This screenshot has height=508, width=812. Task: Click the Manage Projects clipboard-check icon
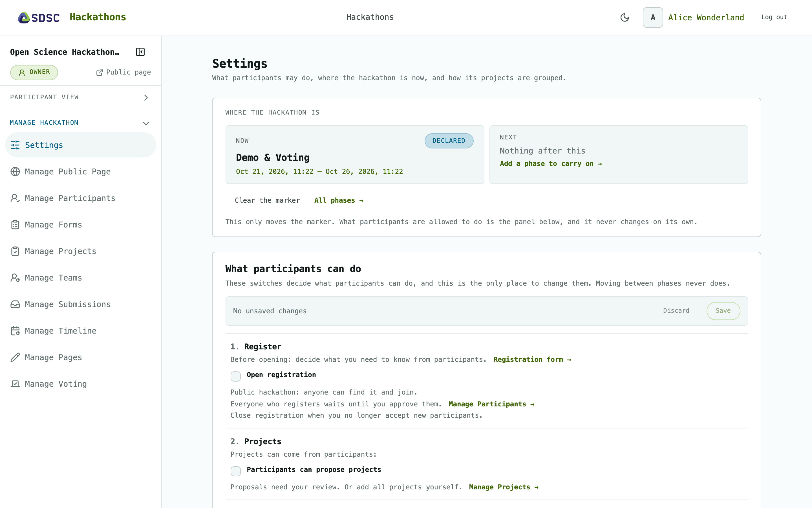click(x=15, y=251)
